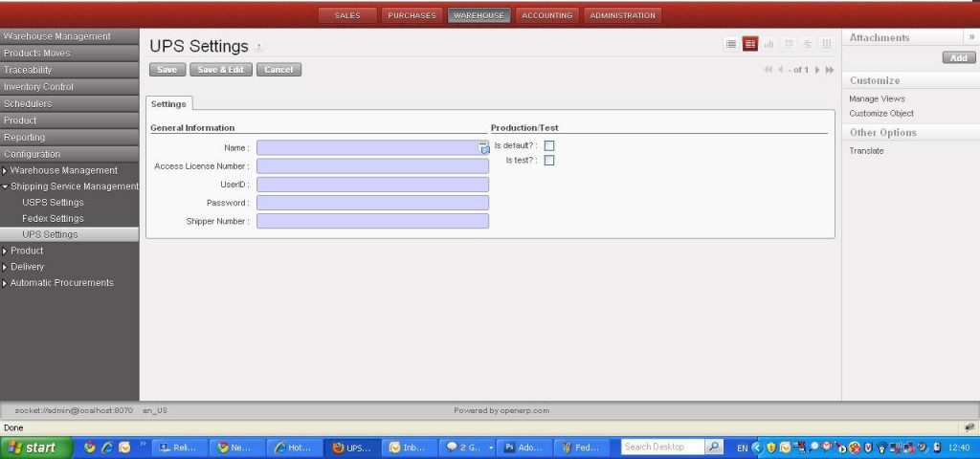The width and height of the screenshot is (980, 459).
Task: Open the Windows start menu
Action: click(x=36, y=448)
